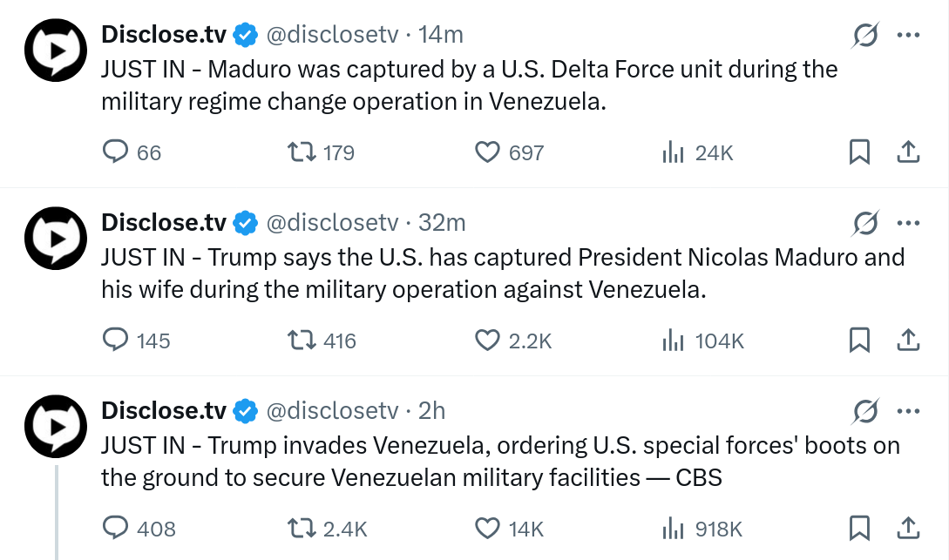
Task: Open Disclose.tv name on the 2h post
Action: (x=164, y=411)
